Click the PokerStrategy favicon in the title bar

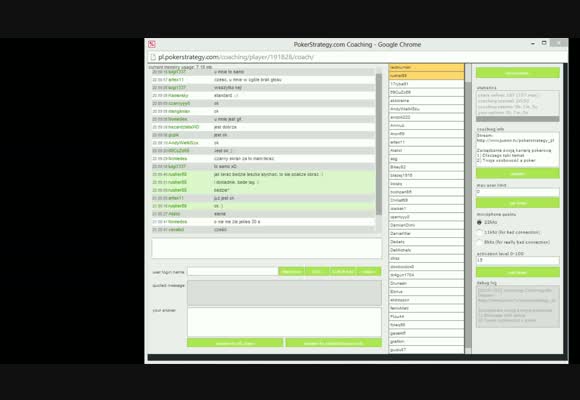click(x=152, y=44)
